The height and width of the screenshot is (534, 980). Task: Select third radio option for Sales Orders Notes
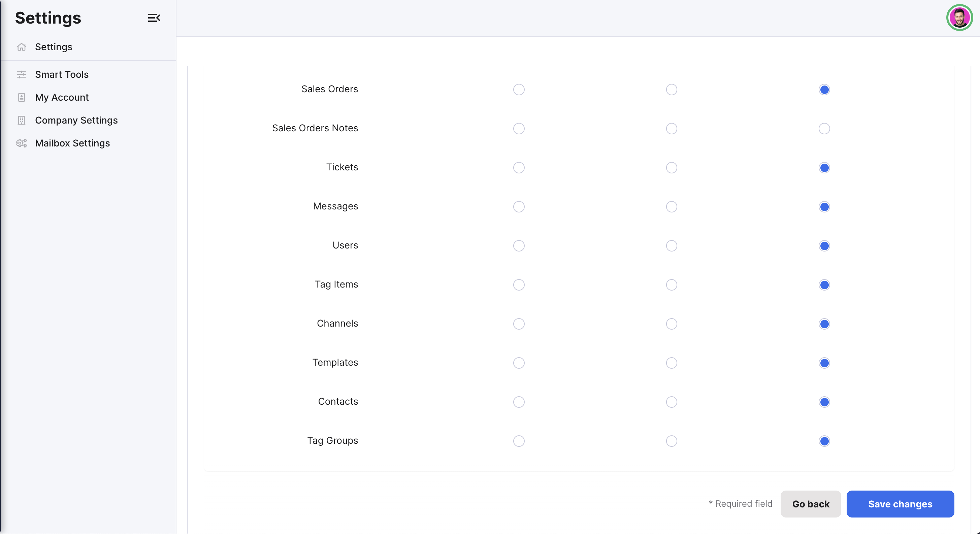(x=824, y=129)
